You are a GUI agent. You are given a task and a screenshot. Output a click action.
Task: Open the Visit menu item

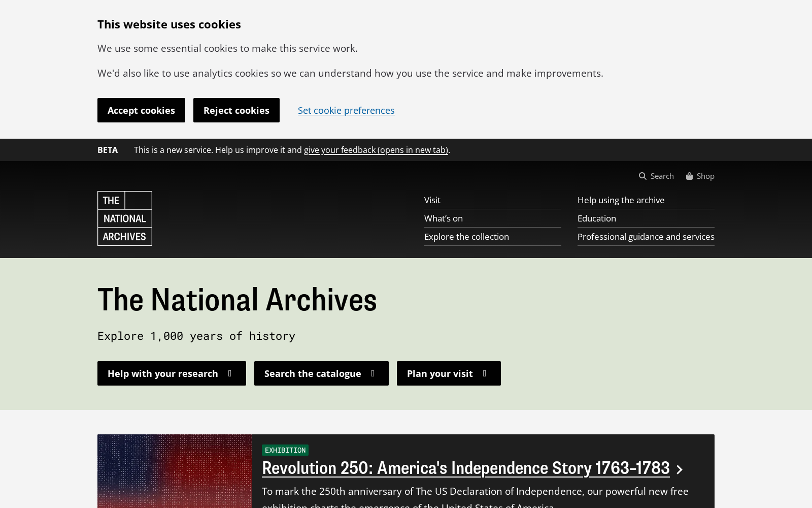493,200
